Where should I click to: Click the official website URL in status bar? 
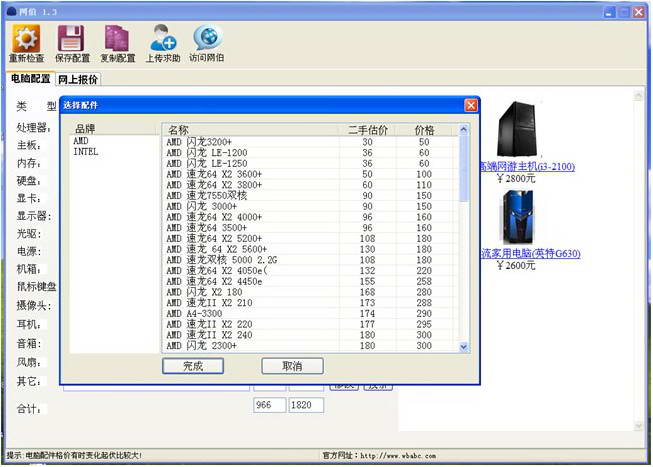pyautogui.click(x=398, y=456)
